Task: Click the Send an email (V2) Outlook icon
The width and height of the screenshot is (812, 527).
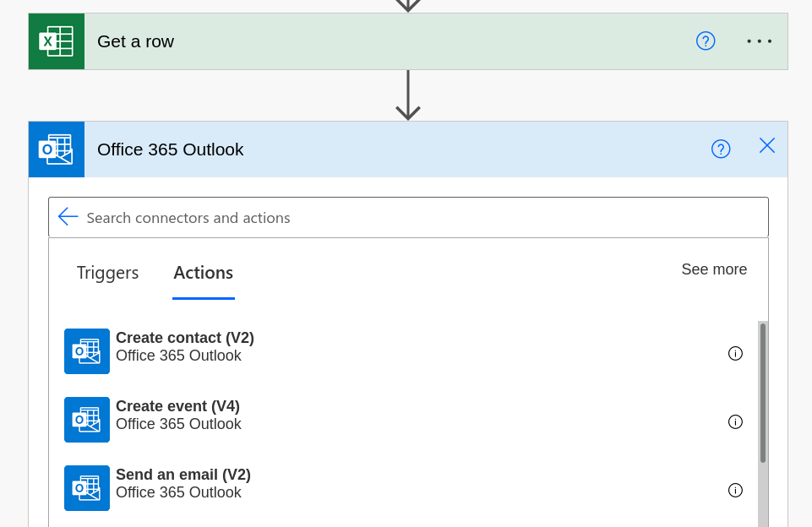Action: [x=87, y=487]
